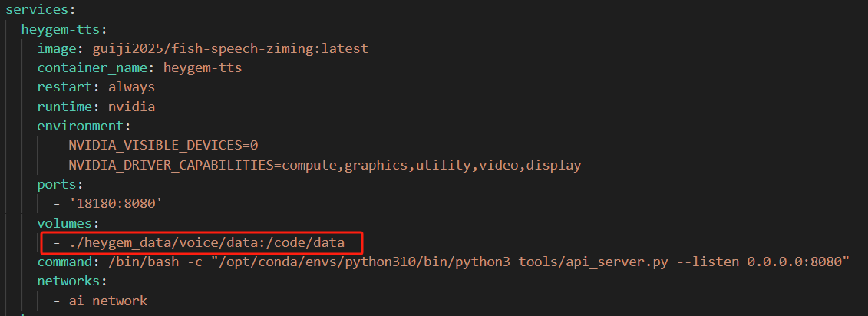Click the restart value 'always'

tap(131, 87)
